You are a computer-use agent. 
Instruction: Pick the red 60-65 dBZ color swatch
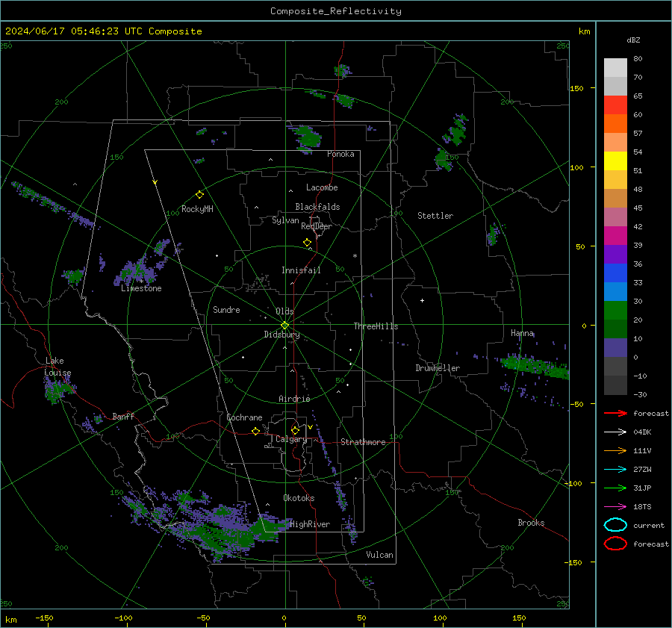tap(615, 105)
